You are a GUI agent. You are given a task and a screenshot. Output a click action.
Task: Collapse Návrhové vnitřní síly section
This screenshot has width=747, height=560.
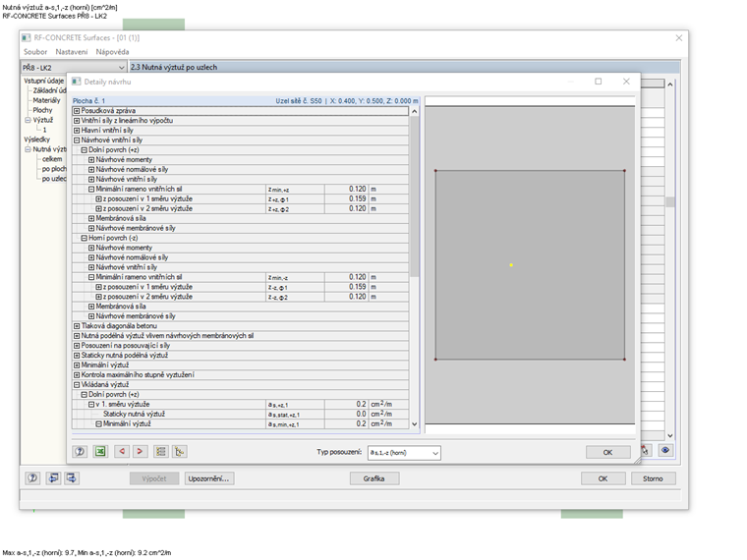(x=77, y=140)
